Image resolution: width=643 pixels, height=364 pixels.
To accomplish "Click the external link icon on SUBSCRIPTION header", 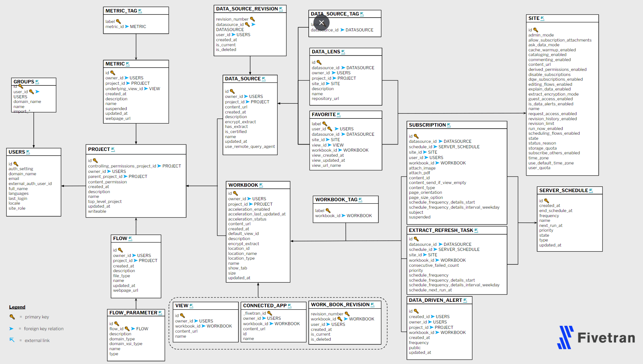I will click(x=449, y=125).
